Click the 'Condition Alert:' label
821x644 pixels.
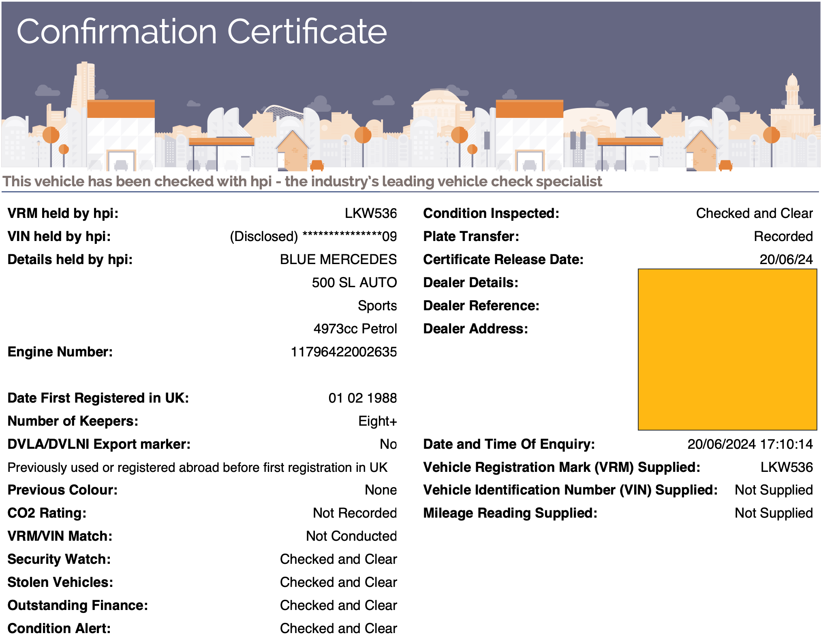(x=59, y=629)
